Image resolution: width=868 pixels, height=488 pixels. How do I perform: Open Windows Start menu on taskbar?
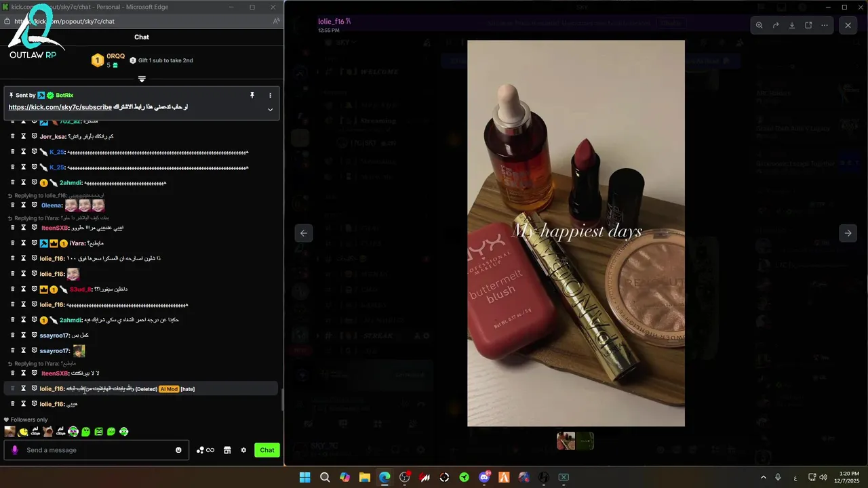[x=304, y=477]
